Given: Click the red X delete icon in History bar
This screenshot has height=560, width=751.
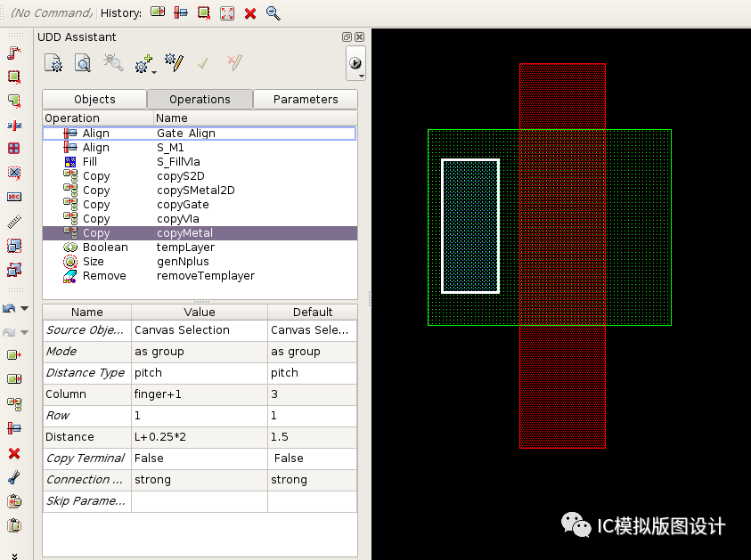Looking at the screenshot, I should pos(250,13).
